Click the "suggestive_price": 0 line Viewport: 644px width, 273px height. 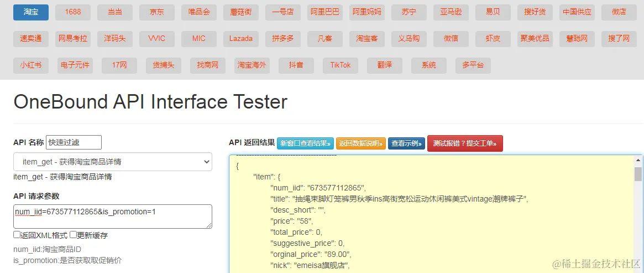(x=307, y=243)
